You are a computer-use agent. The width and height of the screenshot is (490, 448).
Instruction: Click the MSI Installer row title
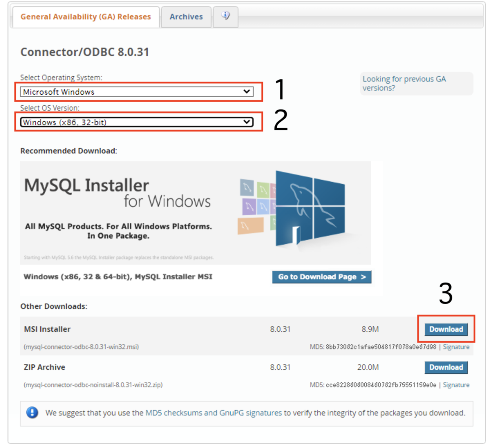[x=47, y=329]
